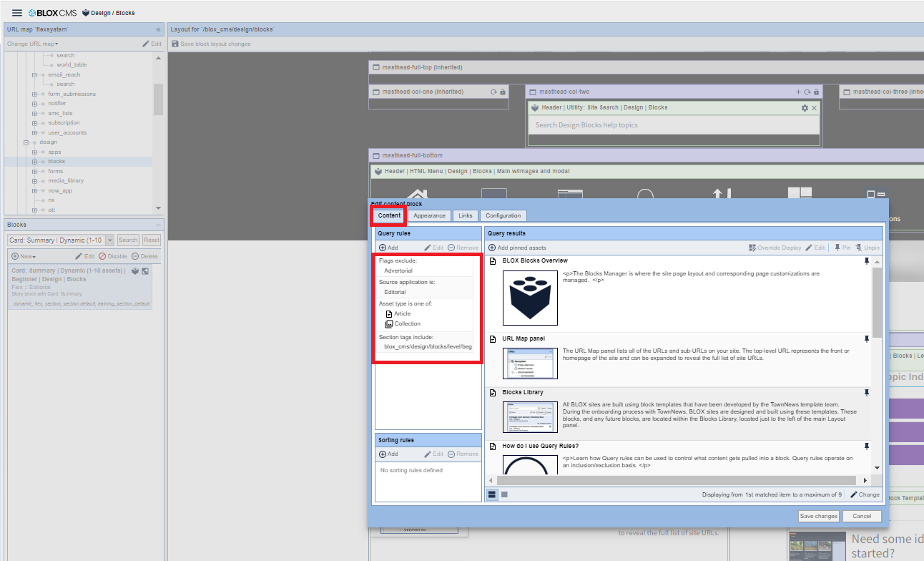
Task: Click the refresh arrow on masthead-col-two
Action: click(808, 92)
